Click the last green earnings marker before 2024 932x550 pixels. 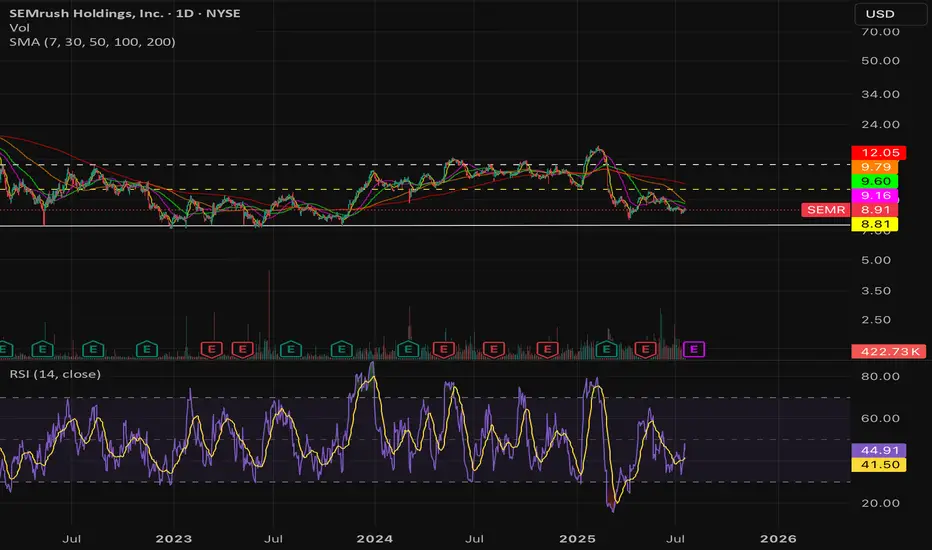point(341,349)
